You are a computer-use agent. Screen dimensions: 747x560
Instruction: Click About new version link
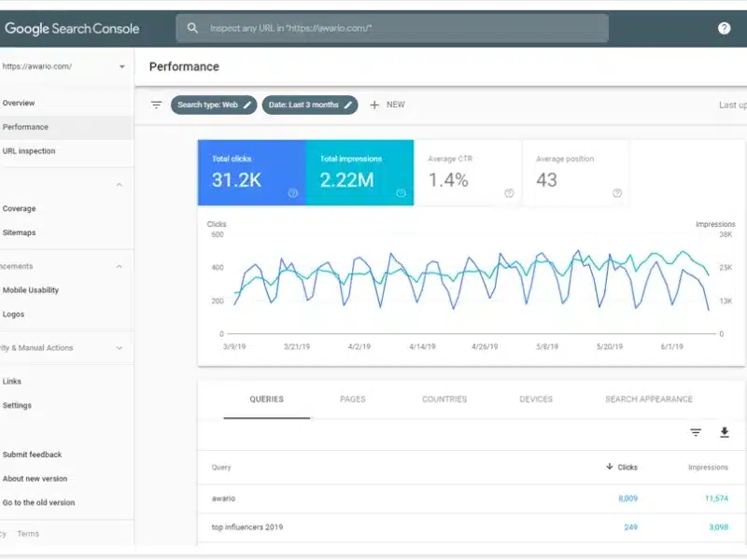pos(35,479)
